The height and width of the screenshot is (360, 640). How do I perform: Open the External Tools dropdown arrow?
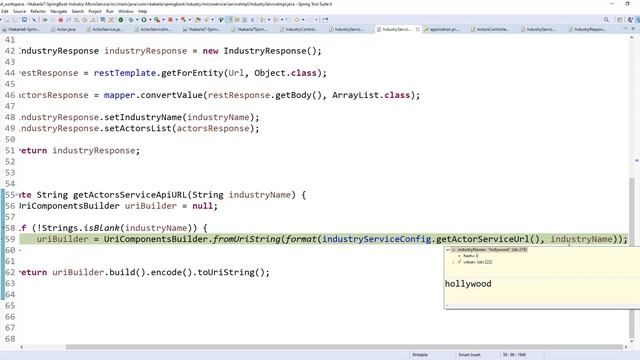tap(163, 20)
